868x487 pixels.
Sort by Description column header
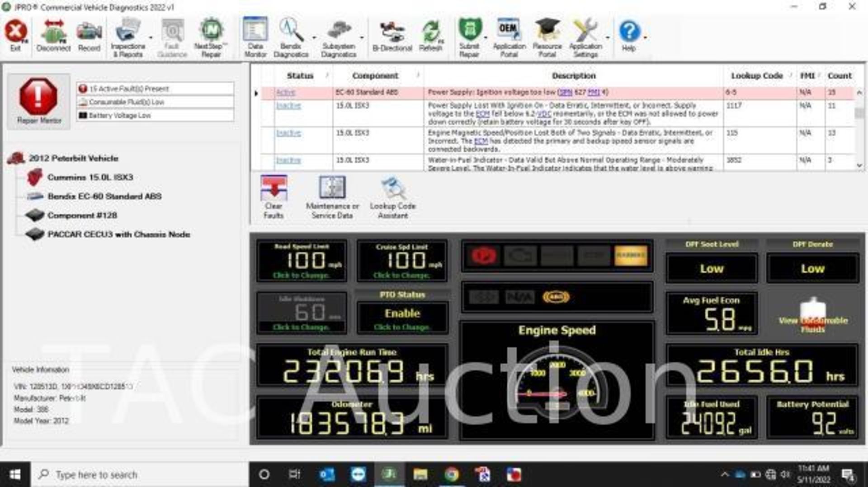click(574, 76)
